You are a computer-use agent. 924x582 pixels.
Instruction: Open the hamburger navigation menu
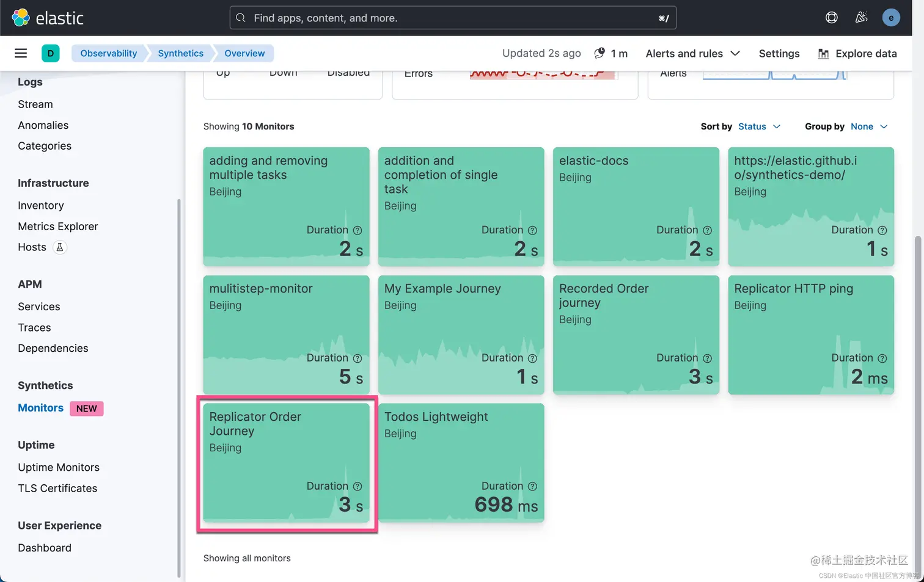[x=21, y=53]
